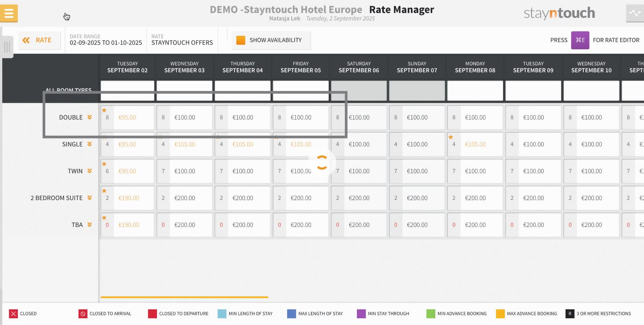
Task: Click star icon on TBA September 02 cell
Action: (x=104, y=218)
